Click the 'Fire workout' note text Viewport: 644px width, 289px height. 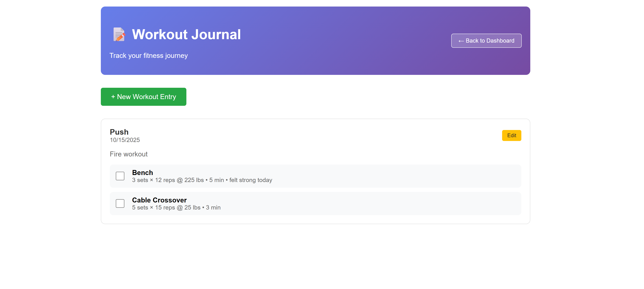128,154
